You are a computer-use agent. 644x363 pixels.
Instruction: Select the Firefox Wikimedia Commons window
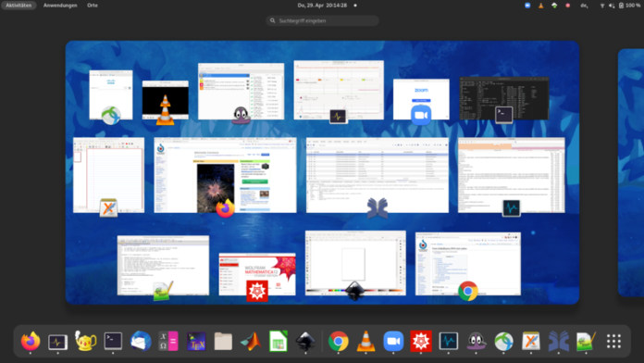pyautogui.click(x=225, y=175)
